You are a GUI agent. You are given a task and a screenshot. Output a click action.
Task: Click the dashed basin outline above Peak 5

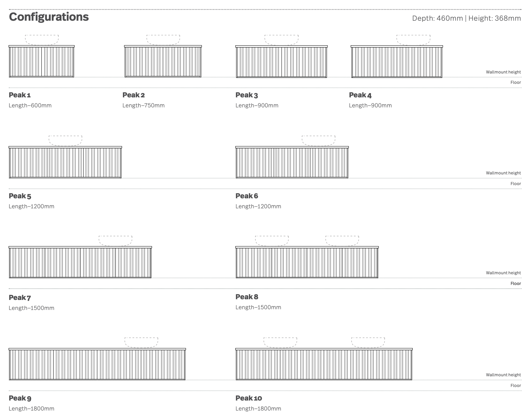coord(65,141)
